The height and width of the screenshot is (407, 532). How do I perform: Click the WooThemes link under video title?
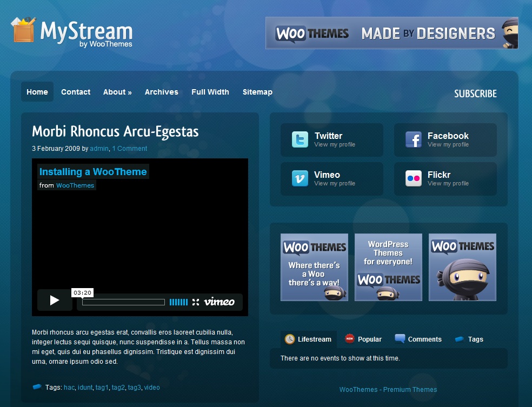click(x=75, y=185)
